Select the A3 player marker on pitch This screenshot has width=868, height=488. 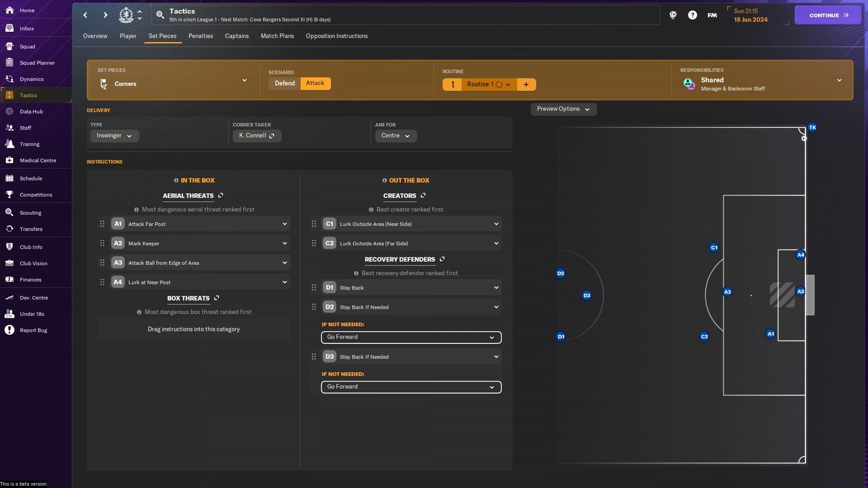(727, 292)
